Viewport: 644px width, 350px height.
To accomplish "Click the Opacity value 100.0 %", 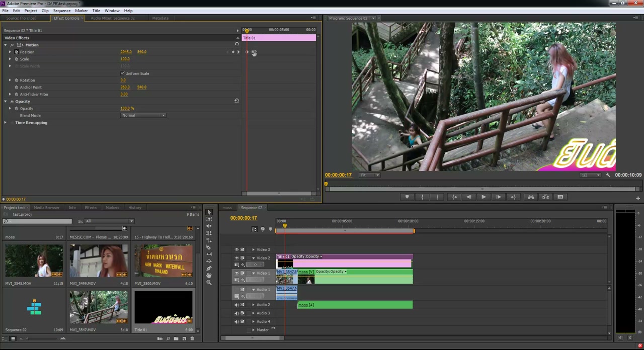I will pos(127,109).
